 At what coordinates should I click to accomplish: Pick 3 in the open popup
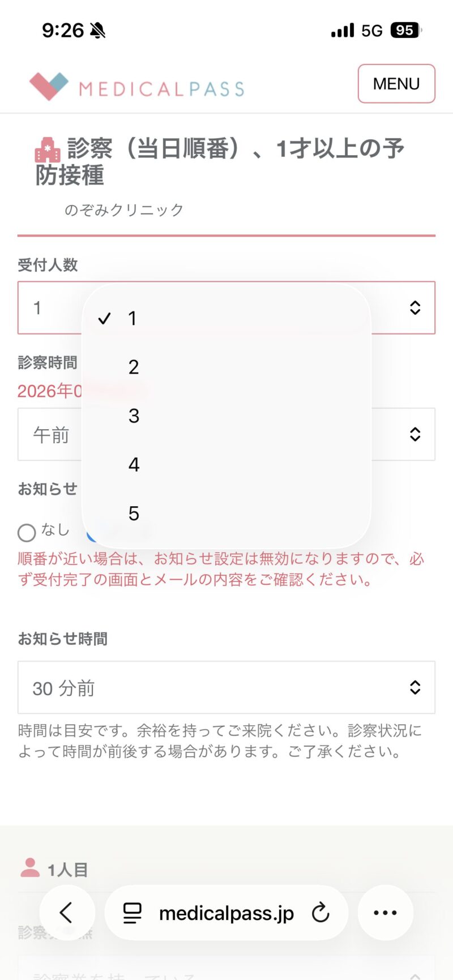tap(134, 416)
